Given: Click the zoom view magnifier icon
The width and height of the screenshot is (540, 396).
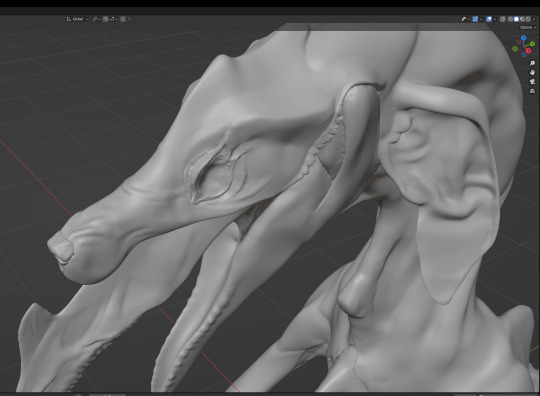Looking at the screenshot, I should (532, 63).
